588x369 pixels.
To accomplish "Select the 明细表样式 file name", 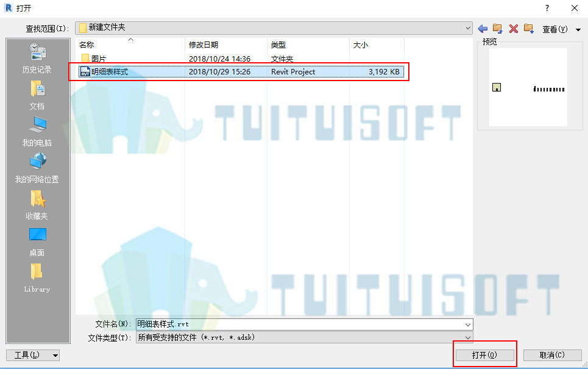I will pos(110,72).
